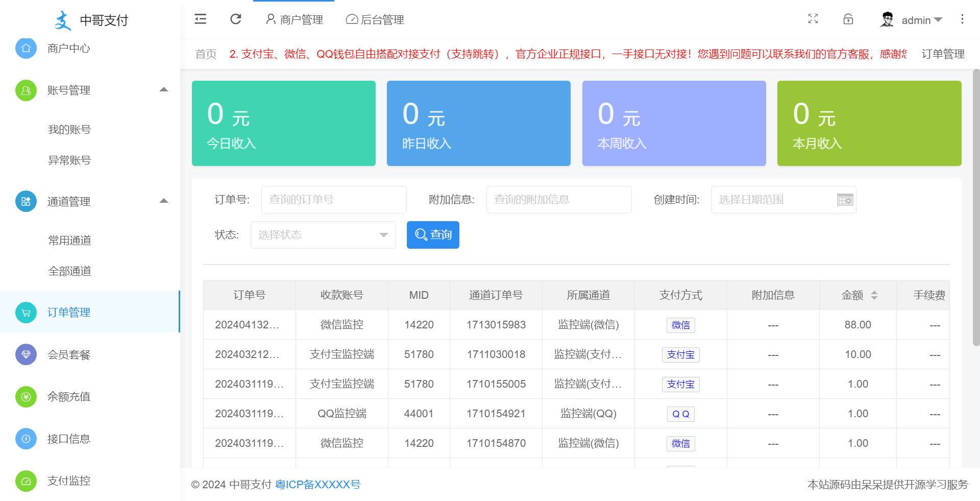Toggle the sidebar collapse icon
The width and height of the screenshot is (980, 501).
tap(201, 19)
